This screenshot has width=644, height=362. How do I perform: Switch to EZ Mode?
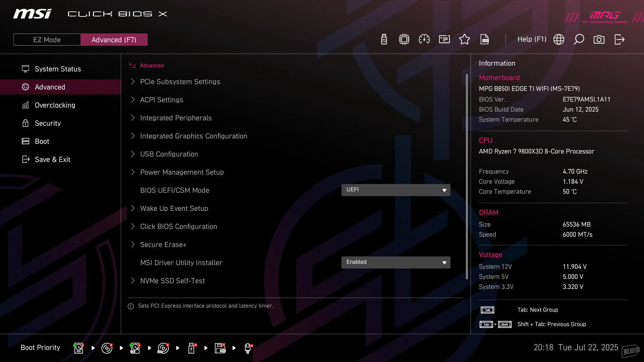(x=47, y=40)
